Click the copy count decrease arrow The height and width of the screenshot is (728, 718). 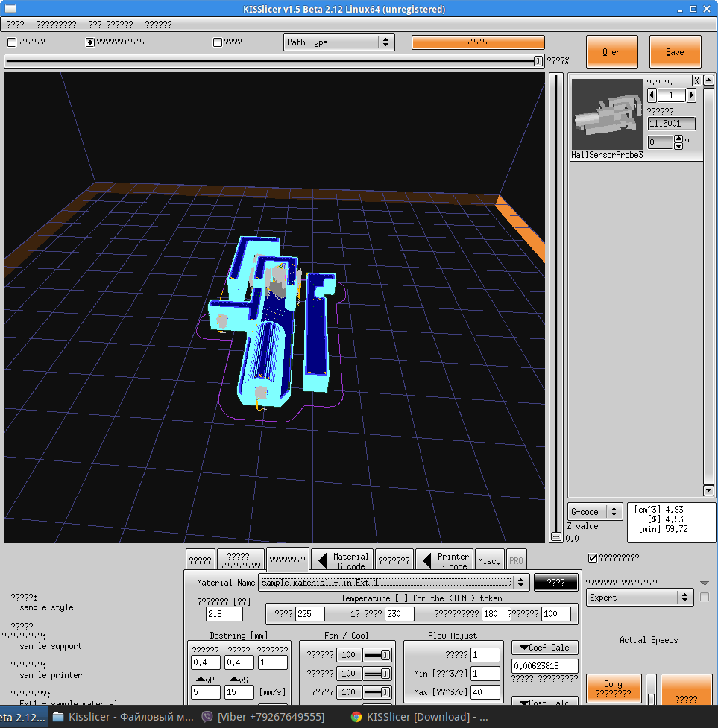(x=652, y=95)
